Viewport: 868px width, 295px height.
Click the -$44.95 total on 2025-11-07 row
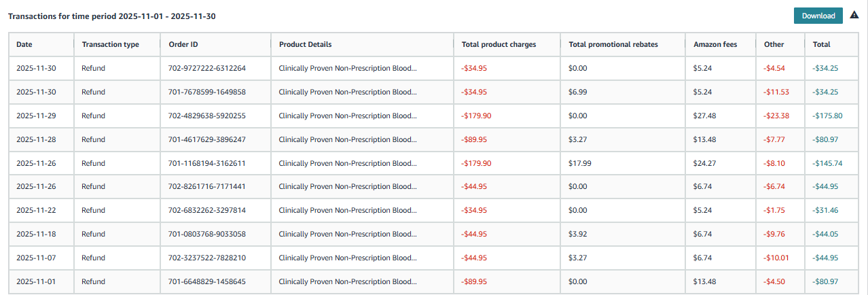tap(826, 258)
